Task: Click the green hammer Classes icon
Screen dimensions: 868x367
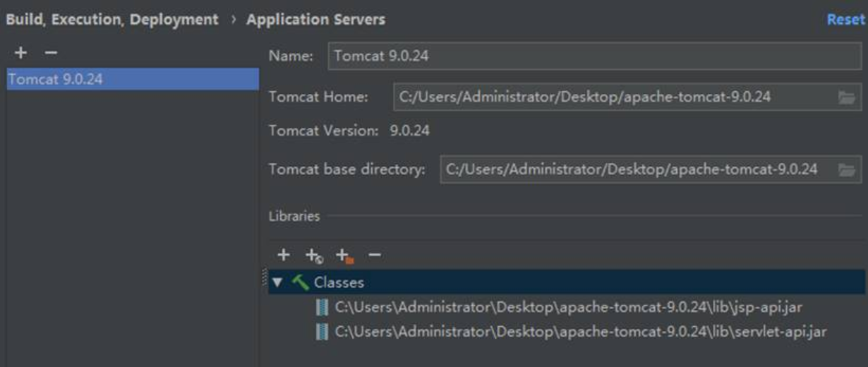Action: [301, 282]
